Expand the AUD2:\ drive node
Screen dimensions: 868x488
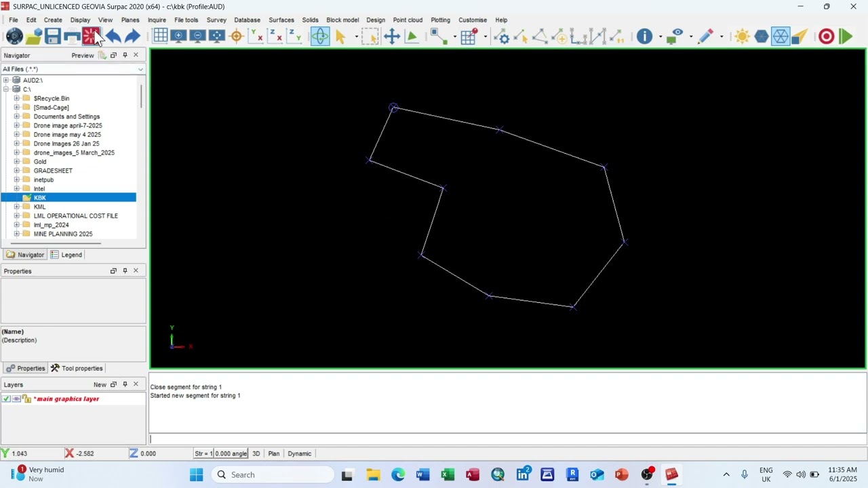point(6,80)
